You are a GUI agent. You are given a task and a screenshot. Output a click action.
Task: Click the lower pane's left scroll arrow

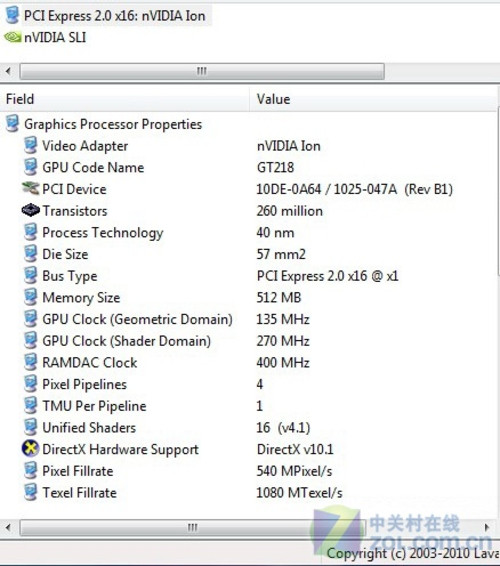[x=8, y=527]
